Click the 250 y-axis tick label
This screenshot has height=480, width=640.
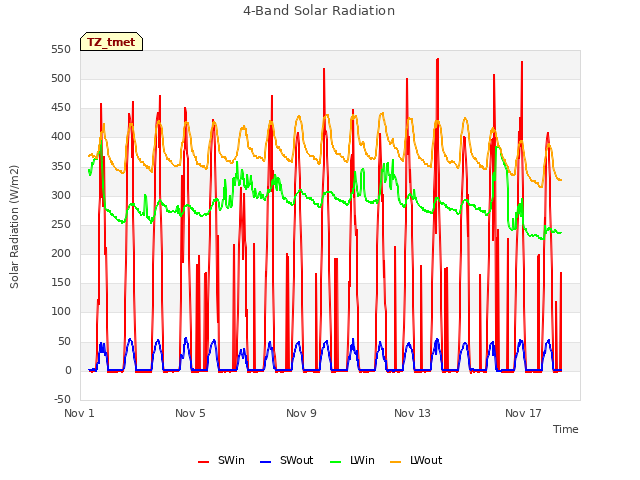(x=61, y=225)
